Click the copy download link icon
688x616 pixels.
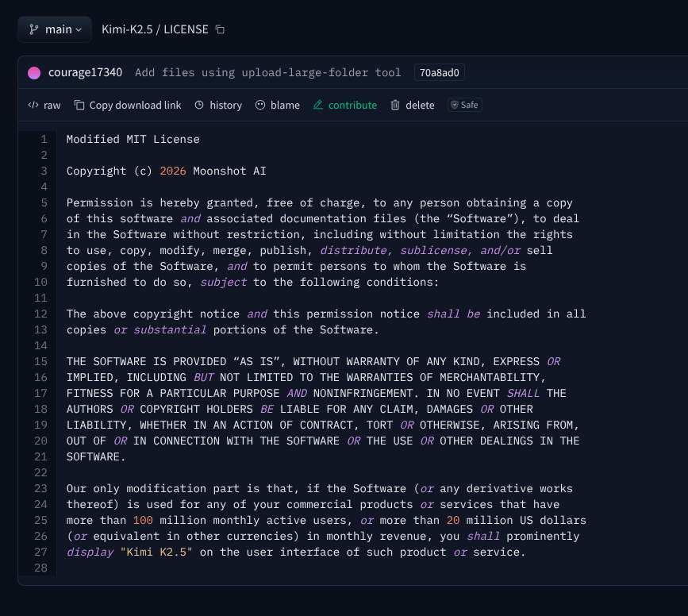click(x=79, y=105)
